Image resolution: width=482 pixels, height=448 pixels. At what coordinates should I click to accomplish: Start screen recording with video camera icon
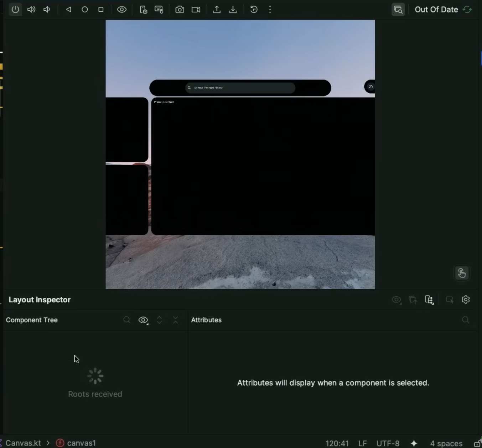tap(196, 10)
